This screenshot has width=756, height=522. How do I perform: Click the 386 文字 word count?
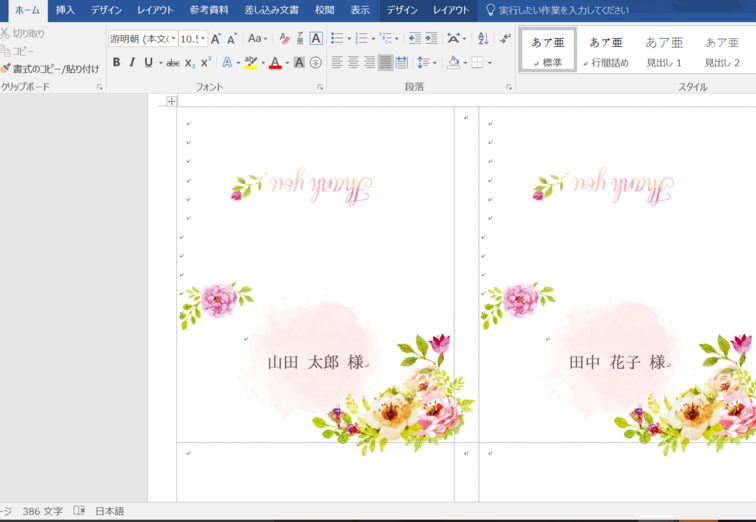point(42,511)
